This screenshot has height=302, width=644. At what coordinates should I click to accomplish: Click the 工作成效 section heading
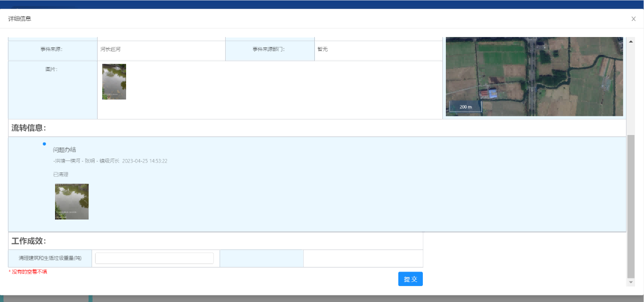(x=29, y=241)
